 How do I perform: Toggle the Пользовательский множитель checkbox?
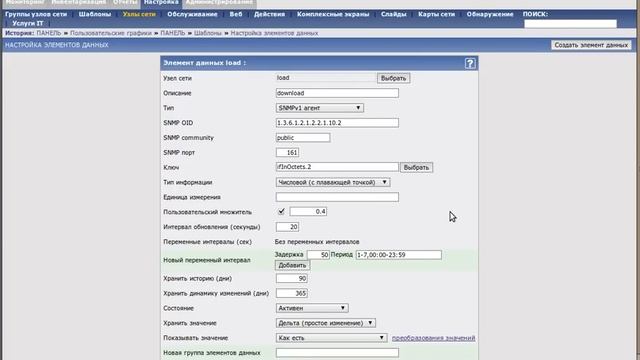tap(281, 211)
